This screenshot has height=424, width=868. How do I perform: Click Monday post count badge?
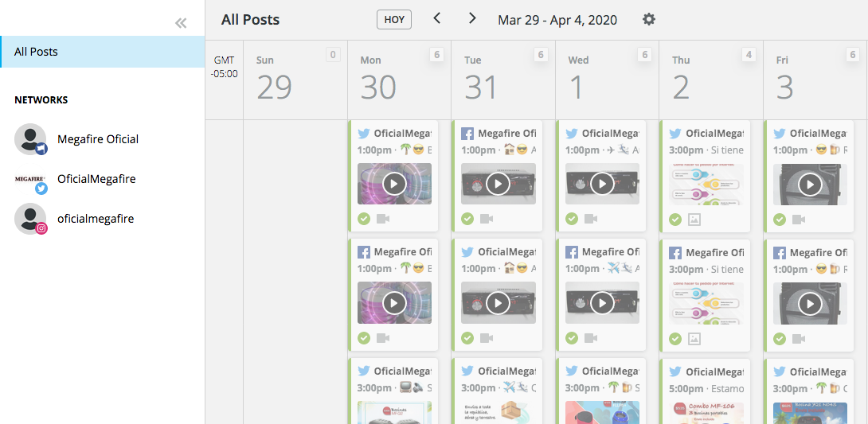436,55
